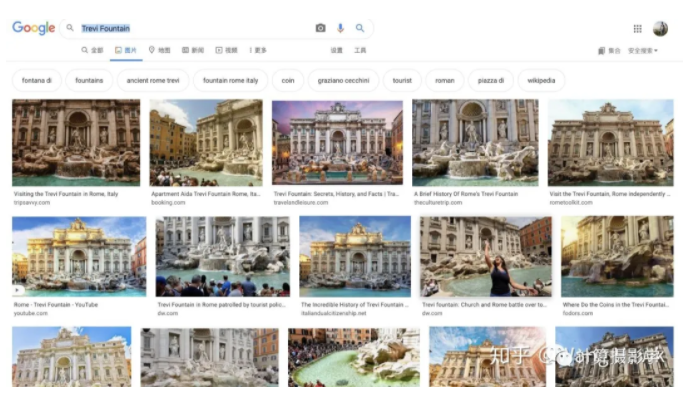Click 'The Incredible History of Trevi Fountain' caption
The height and width of the screenshot is (398, 686).
click(x=354, y=305)
